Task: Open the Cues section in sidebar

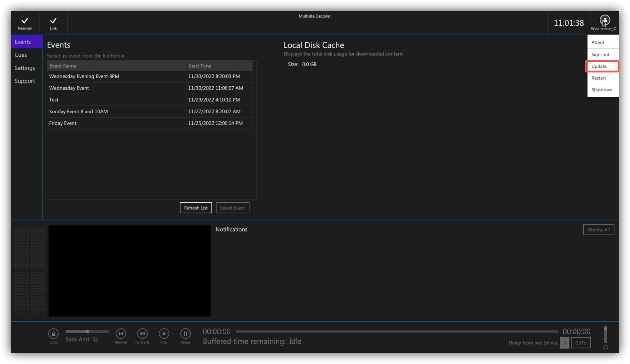Action: 21,55
